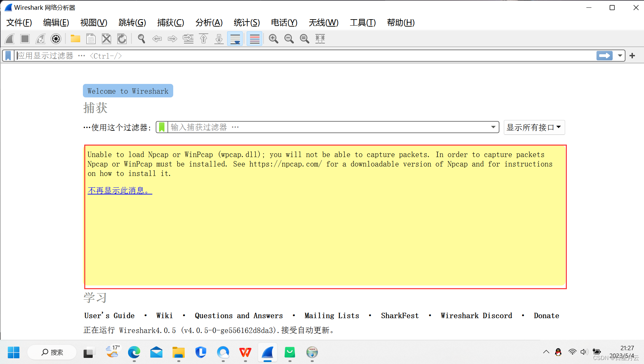The height and width of the screenshot is (364, 644).
Task: Open SharkFest link
Action: (400, 315)
